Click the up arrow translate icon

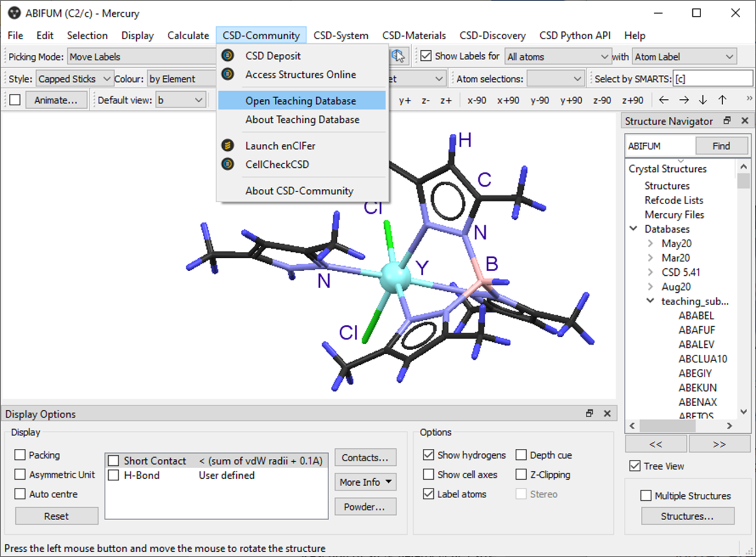tap(723, 100)
